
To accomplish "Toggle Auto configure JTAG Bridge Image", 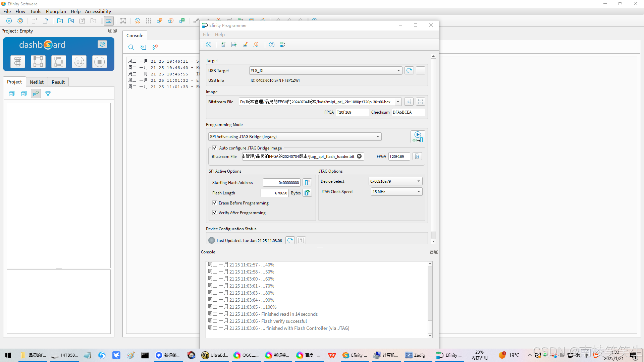I will [215, 148].
